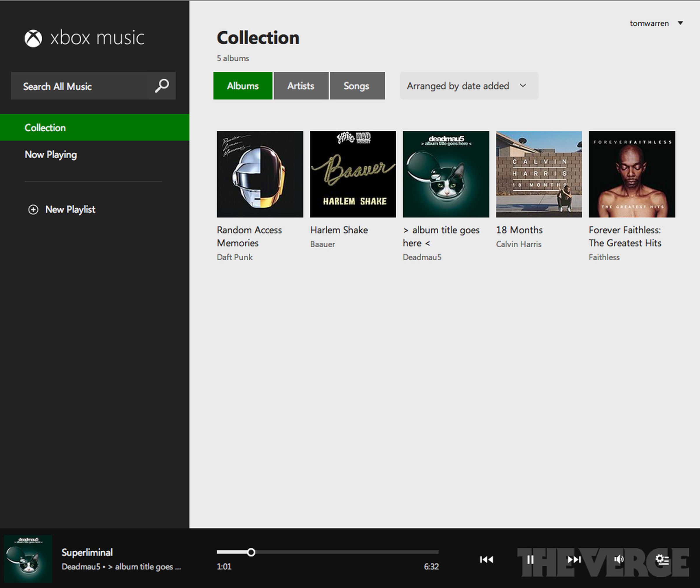Click the volume speaker icon
700x588 pixels.
[x=619, y=559]
